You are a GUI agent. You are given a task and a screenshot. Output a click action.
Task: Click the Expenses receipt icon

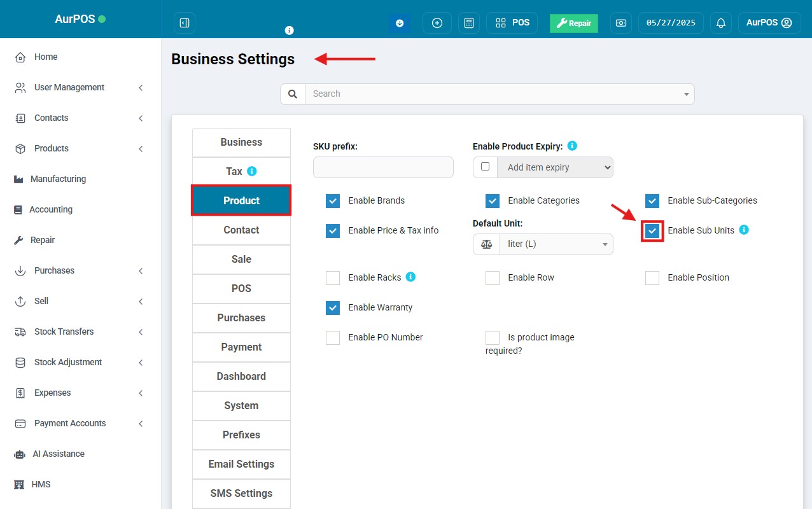click(20, 393)
